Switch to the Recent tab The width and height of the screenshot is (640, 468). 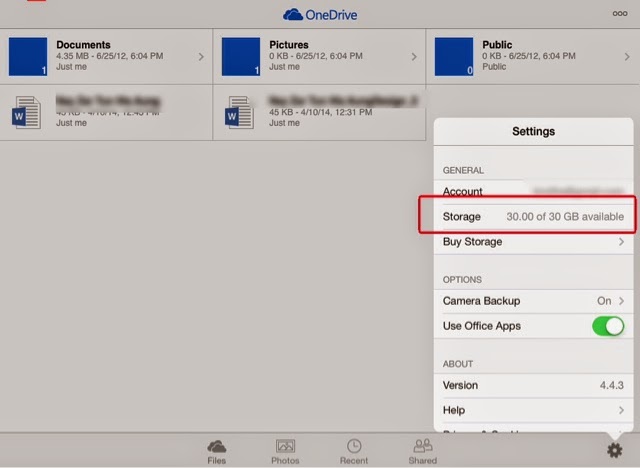tap(354, 452)
